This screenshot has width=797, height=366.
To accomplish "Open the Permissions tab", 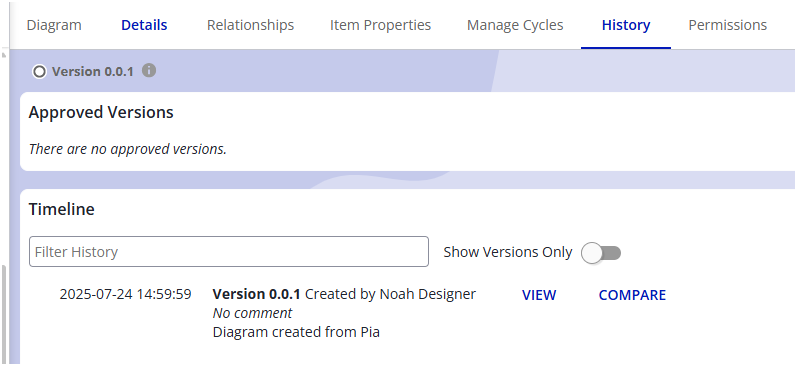I will pyautogui.click(x=727, y=25).
